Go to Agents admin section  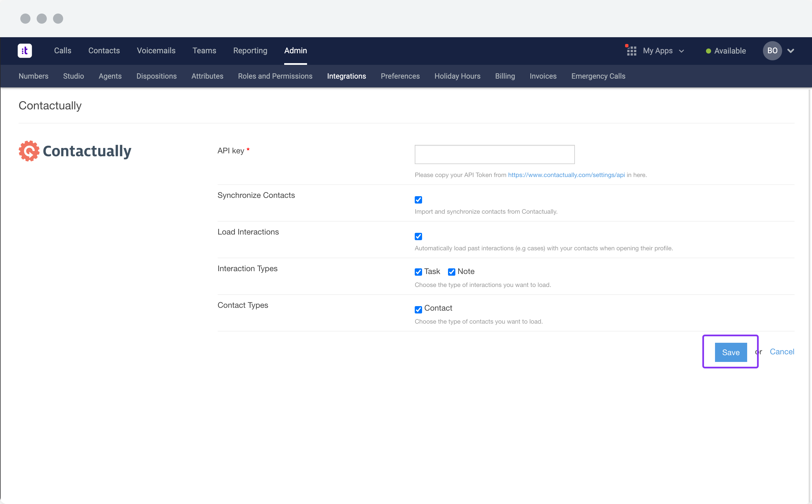[110, 76]
